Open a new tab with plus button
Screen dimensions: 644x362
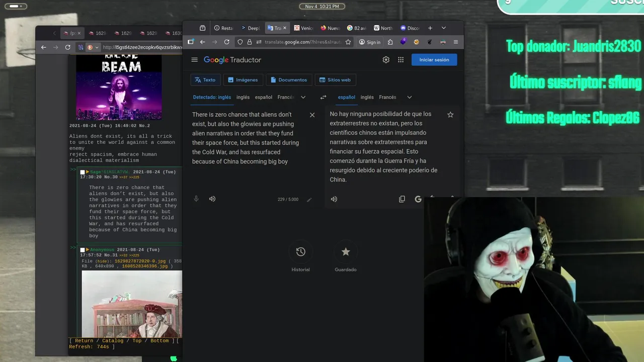click(x=430, y=28)
